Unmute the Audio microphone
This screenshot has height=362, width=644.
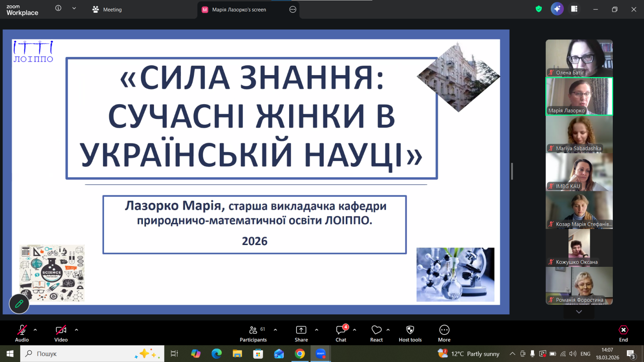point(22,333)
